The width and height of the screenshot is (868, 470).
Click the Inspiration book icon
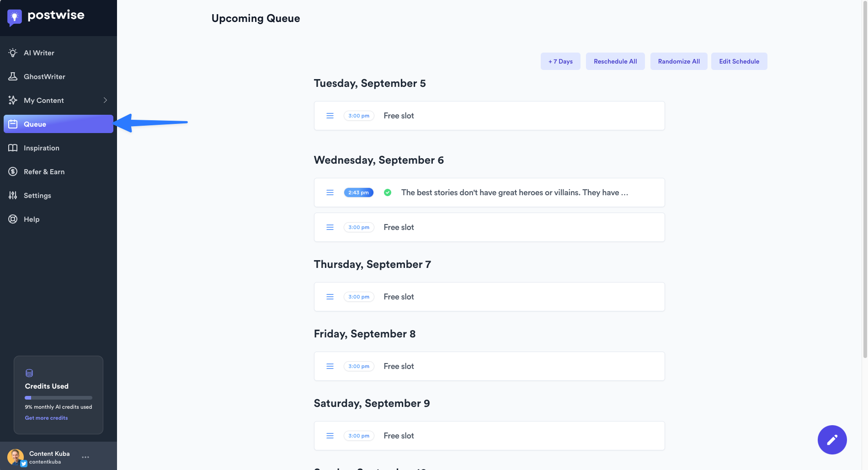(x=13, y=148)
